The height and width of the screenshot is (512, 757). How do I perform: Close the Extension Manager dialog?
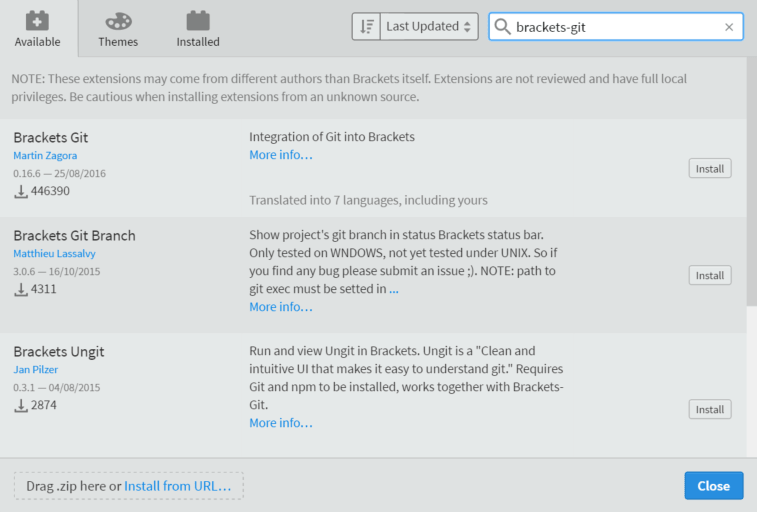(714, 485)
